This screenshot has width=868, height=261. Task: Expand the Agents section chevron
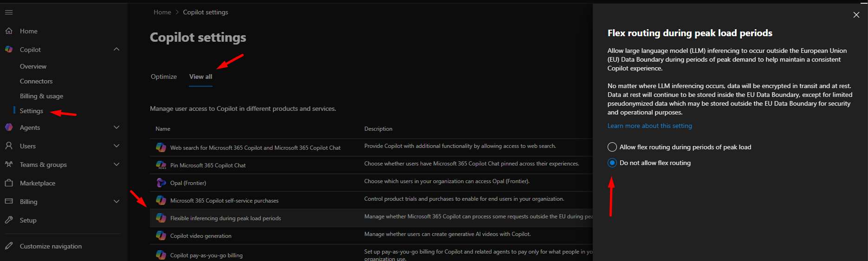(x=117, y=127)
